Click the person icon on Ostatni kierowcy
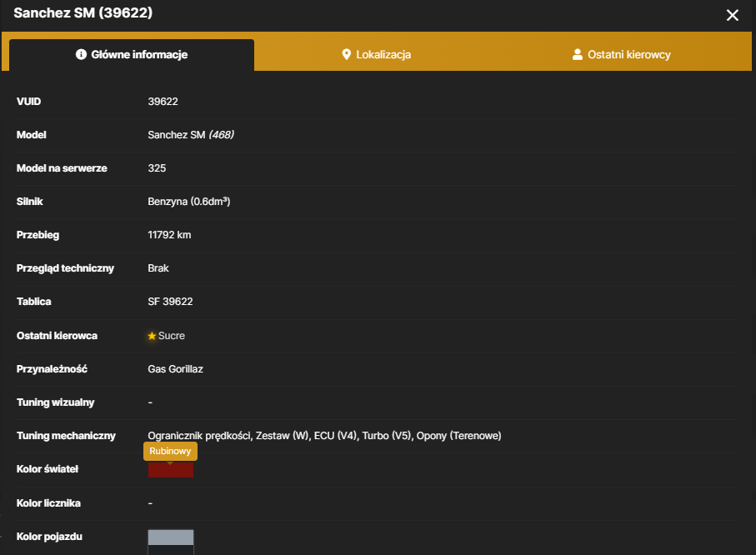Viewport: 756px width, 555px height. [x=577, y=54]
